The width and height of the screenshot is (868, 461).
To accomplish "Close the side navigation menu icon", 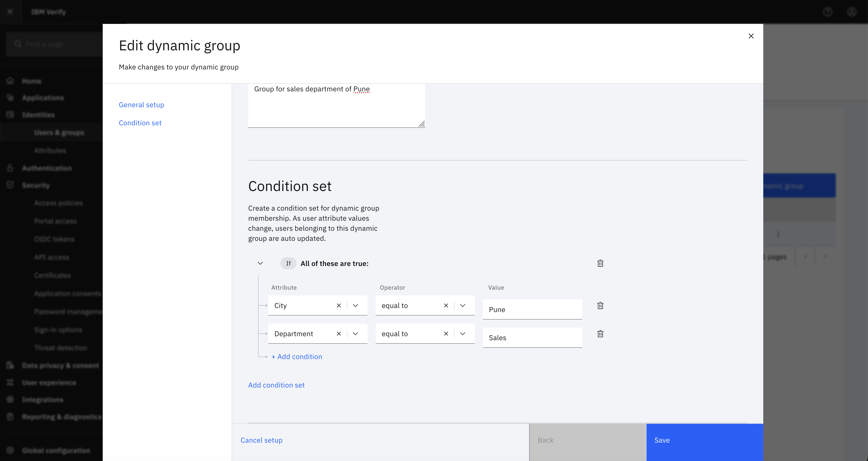I will point(10,12).
